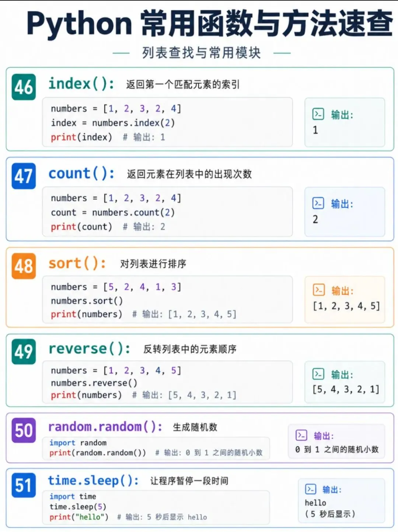
Task: Click purple terminal icon in random output
Action: coord(301,435)
